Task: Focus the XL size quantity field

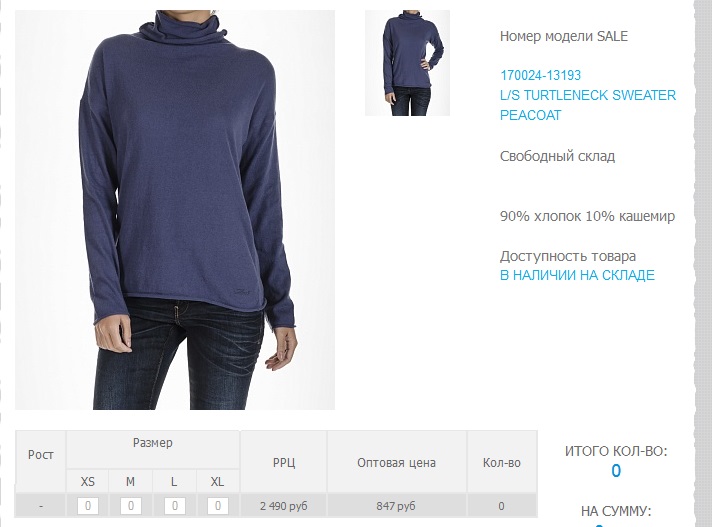Action: [218, 506]
